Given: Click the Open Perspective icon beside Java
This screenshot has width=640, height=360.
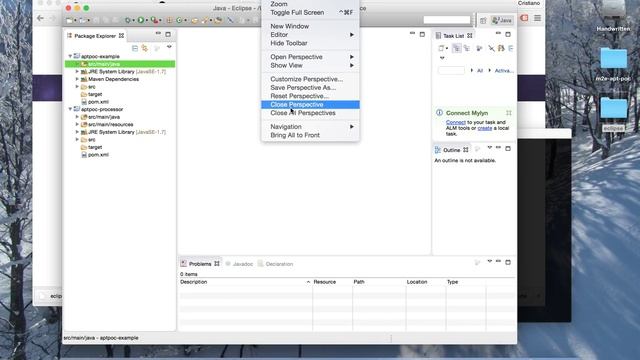Looking at the screenshot, I should pos(483,20).
